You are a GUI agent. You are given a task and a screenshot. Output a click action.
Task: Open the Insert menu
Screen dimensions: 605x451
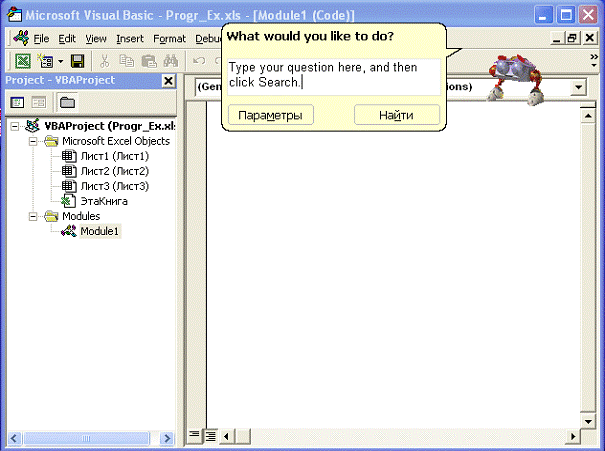(x=130, y=39)
